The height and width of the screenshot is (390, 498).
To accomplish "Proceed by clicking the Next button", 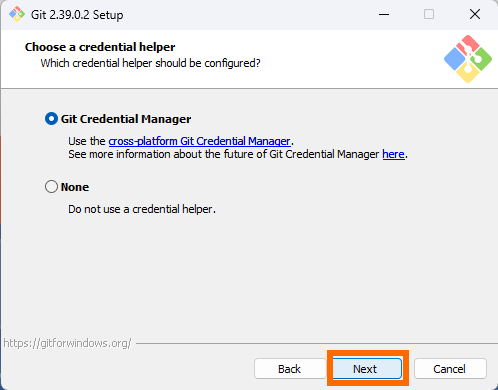I will [x=367, y=369].
